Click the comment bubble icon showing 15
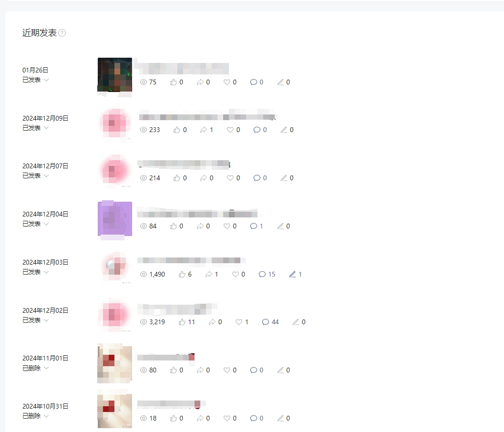 click(262, 275)
